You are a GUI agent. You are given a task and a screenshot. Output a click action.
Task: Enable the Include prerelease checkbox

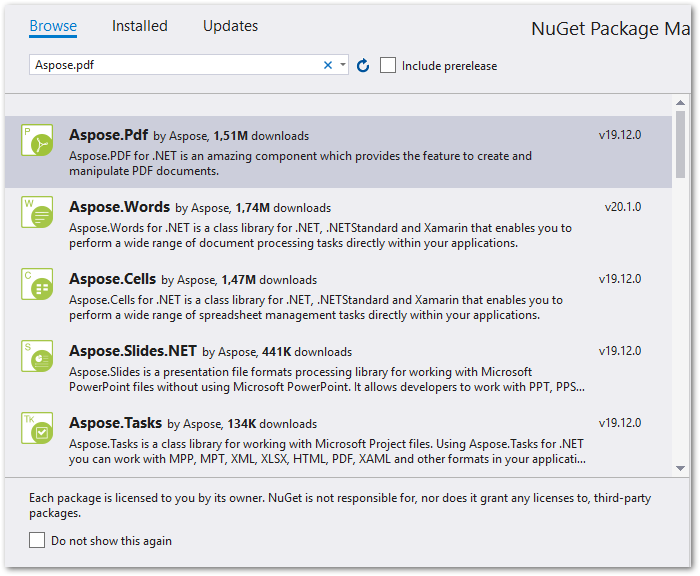388,65
